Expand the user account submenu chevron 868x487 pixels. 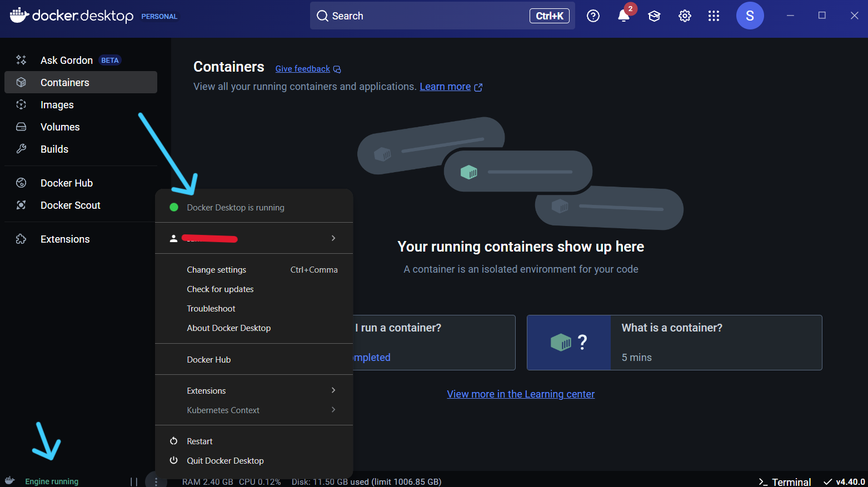point(333,238)
